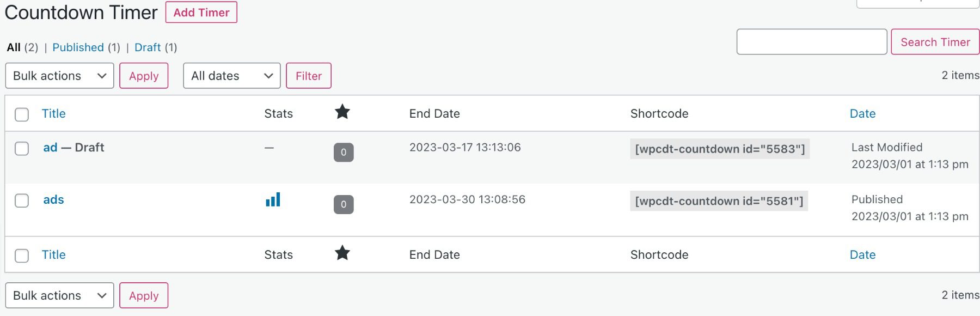980x316 pixels.
Task: Tick the checkbox for the ads row
Action: tap(22, 200)
